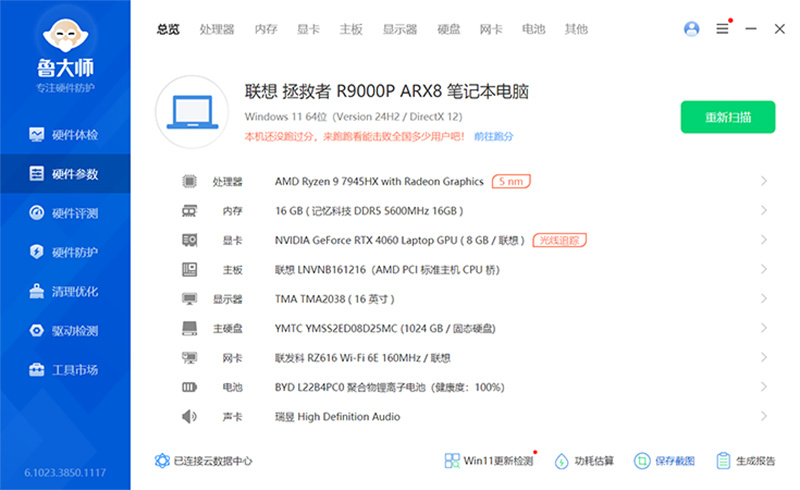Expand the 内存 row chevron
Viewport: 800px width, 490px height.
[764, 210]
